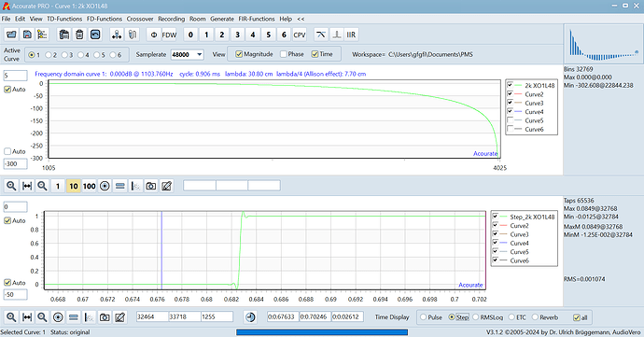This screenshot has height=337, width=644.
Task: Click the edit pencil icon in frequency toolbar
Action: click(x=166, y=186)
